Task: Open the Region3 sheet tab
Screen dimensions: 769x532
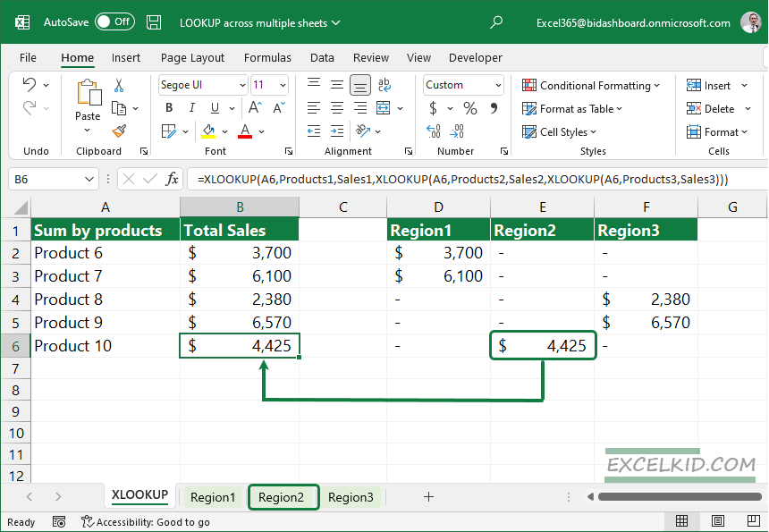Action: (351, 497)
